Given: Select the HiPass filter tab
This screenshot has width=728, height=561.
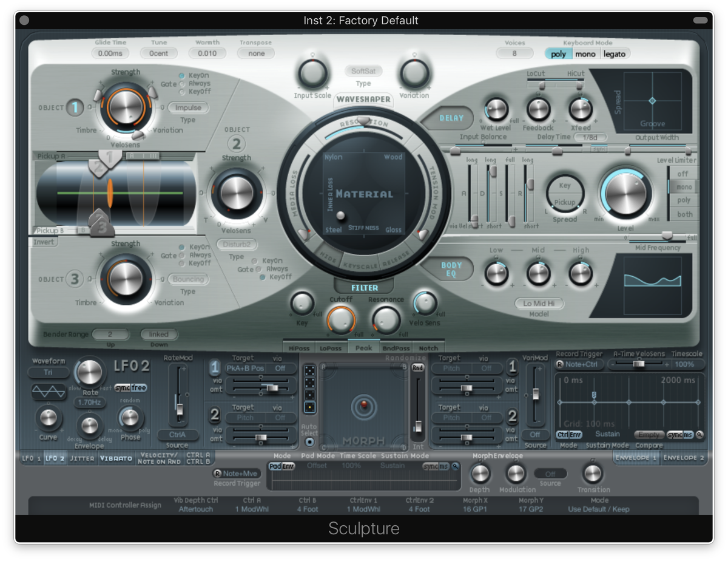Looking at the screenshot, I should 299,348.
